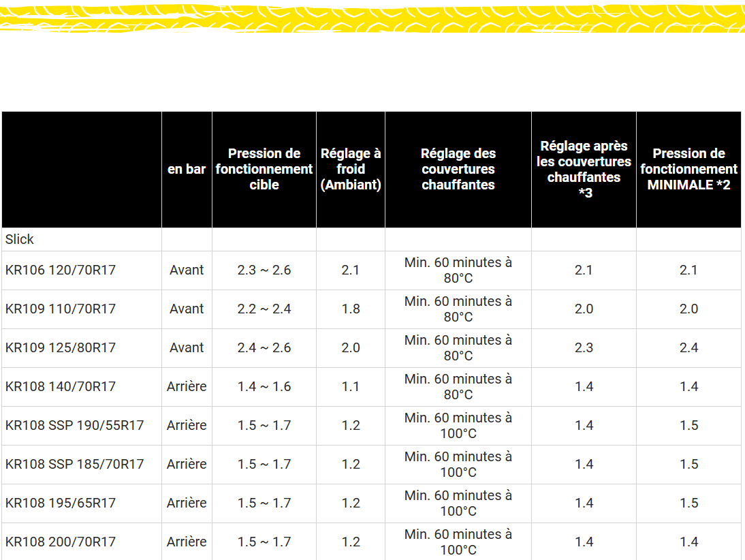The height and width of the screenshot is (560, 745).
Task: Click the 'en bar' header cell
Action: tap(187, 169)
